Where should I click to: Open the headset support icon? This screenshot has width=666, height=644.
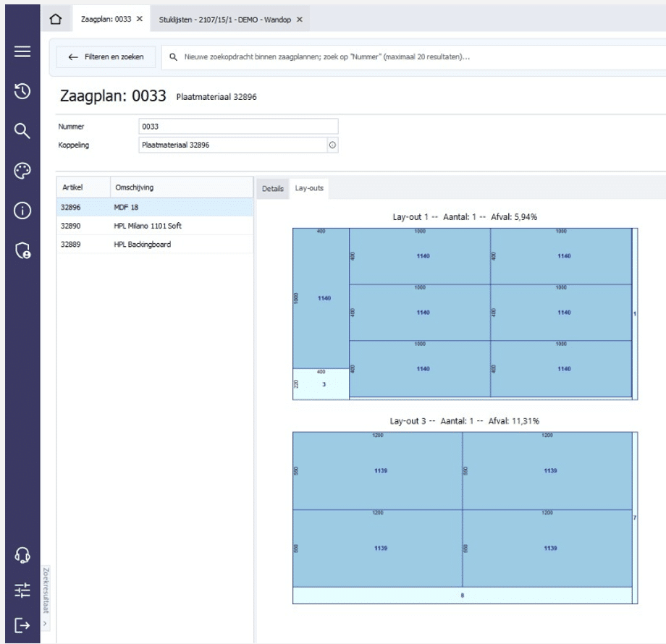(22, 555)
